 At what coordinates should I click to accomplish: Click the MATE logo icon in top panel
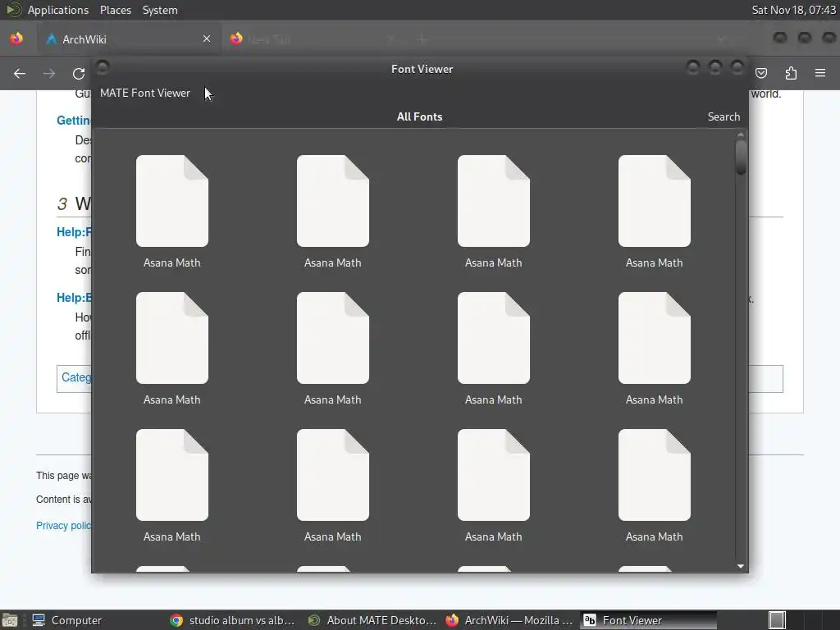pos(13,10)
